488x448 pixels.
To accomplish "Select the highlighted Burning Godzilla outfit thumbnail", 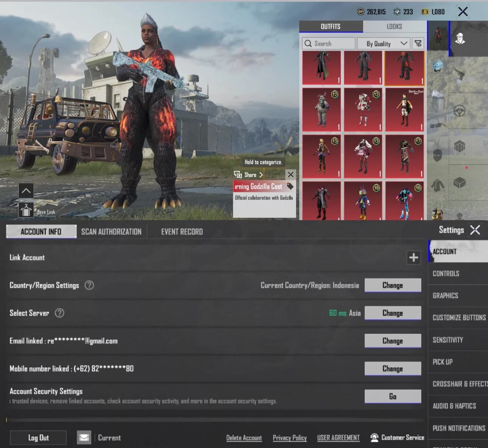I will click(404, 68).
